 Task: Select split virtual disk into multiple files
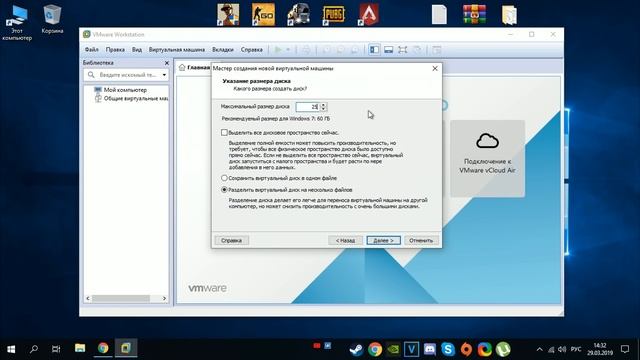click(224, 190)
